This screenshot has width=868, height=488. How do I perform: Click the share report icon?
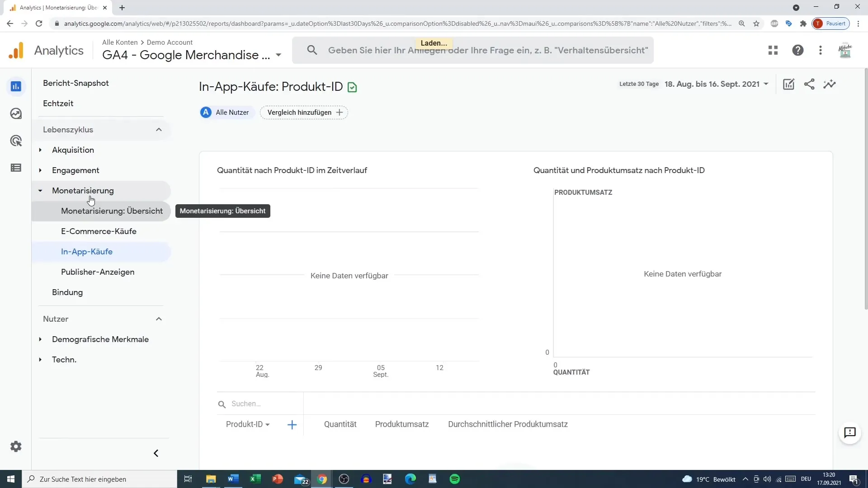coord(809,84)
